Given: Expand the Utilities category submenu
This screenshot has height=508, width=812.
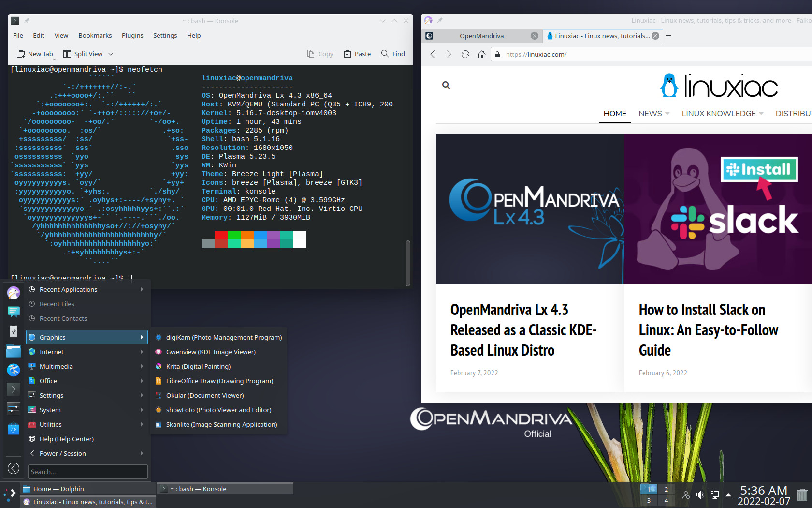Looking at the screenshot, I should tap(87, 424).
